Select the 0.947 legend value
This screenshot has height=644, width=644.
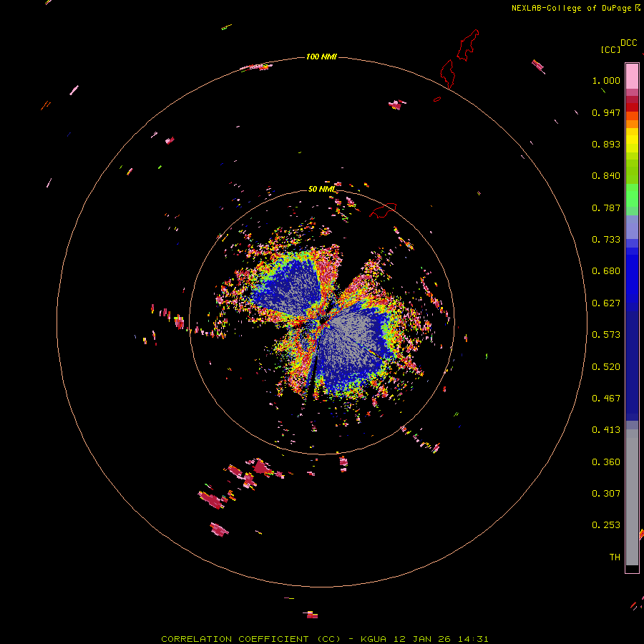606,112
